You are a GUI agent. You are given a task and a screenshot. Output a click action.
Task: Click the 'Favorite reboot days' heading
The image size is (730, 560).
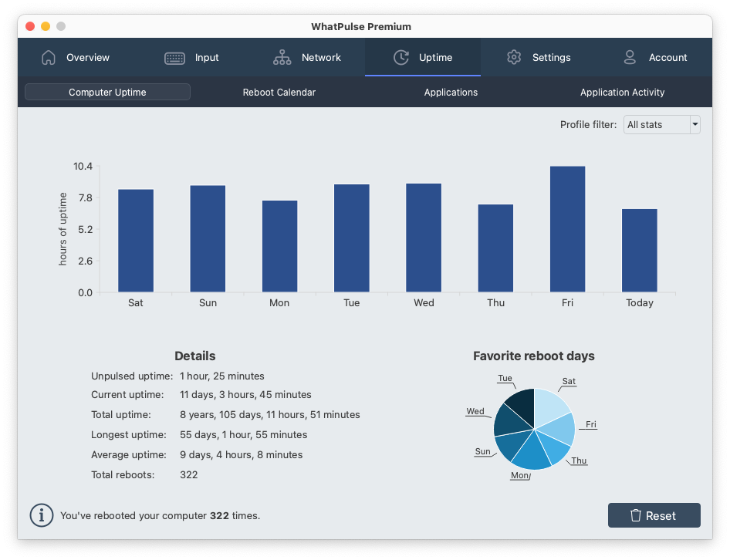click(x=533, y=356)
